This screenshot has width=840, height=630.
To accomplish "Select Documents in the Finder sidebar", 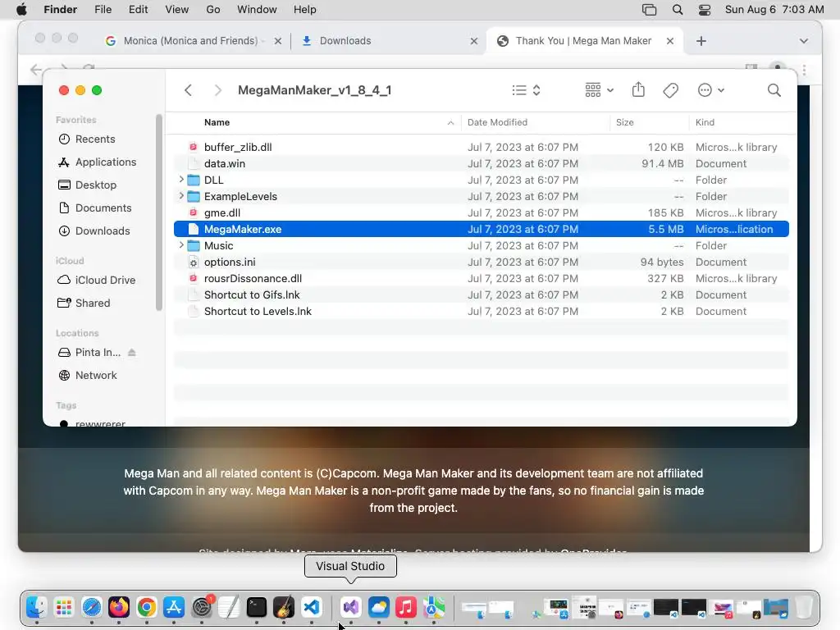I will 103,208.
